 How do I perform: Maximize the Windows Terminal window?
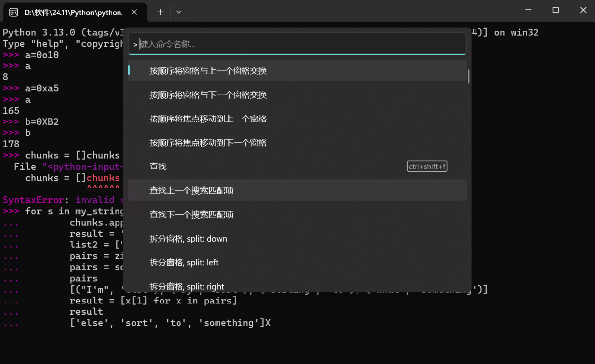(x=556, y=10)
